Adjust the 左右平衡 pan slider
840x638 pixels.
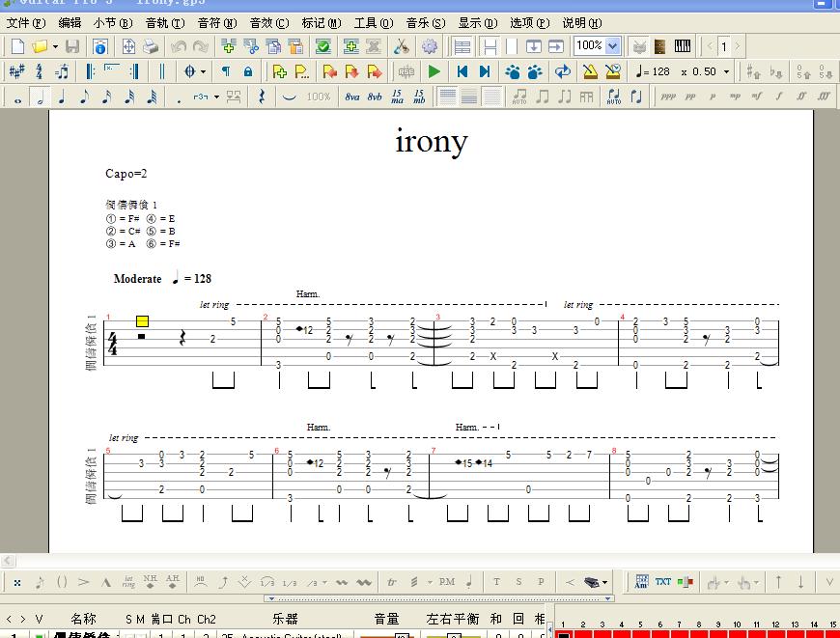pyautogui.click(x=453, y=635)
